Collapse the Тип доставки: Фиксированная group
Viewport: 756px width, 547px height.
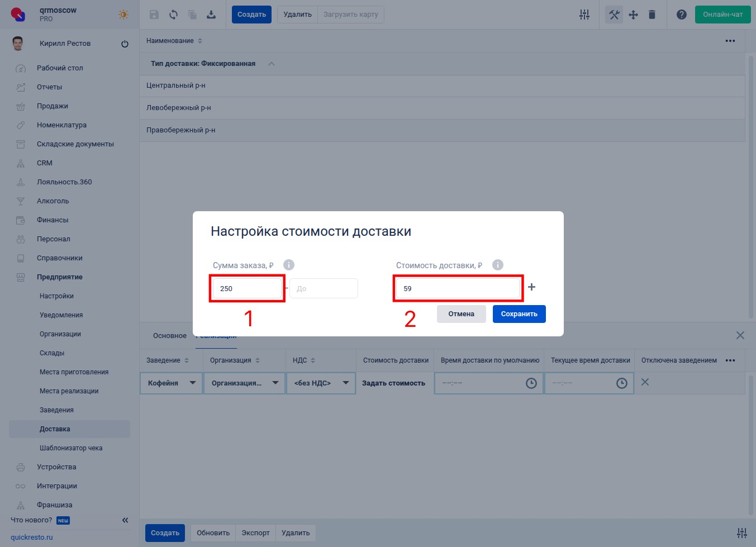click(272, 64)
